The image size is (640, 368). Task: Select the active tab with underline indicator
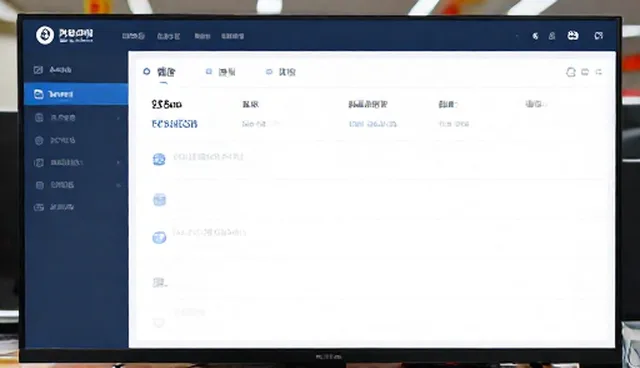tap(160, 72)
